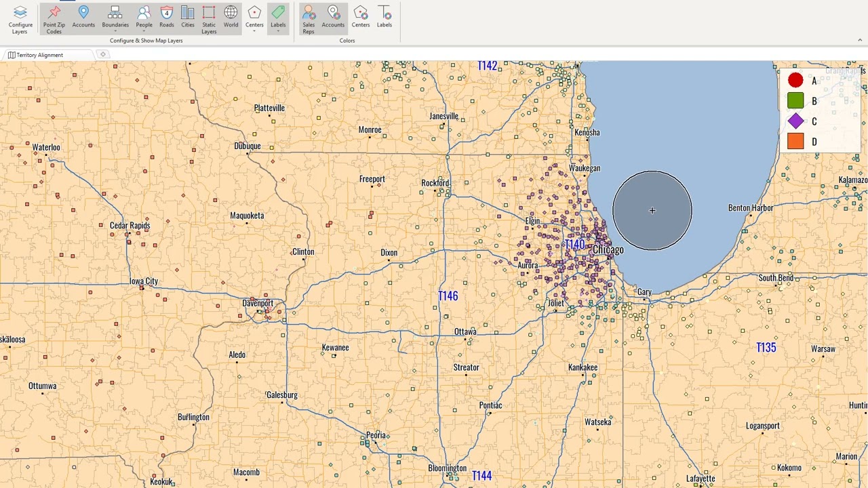Click the Ottumwa city label
Image resolution: width=868 pixels, height=488 pixels.
[42, 386]
